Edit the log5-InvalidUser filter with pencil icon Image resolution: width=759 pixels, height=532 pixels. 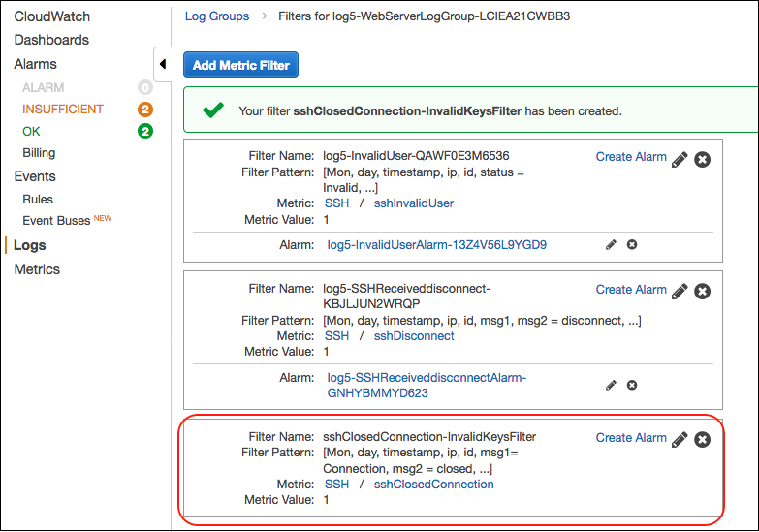(x=680, y=159)
